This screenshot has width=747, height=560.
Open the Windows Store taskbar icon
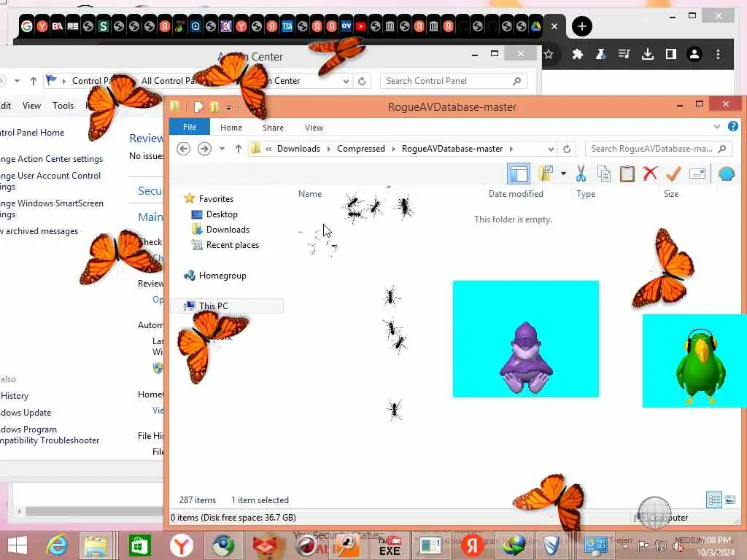pos(139,545)
